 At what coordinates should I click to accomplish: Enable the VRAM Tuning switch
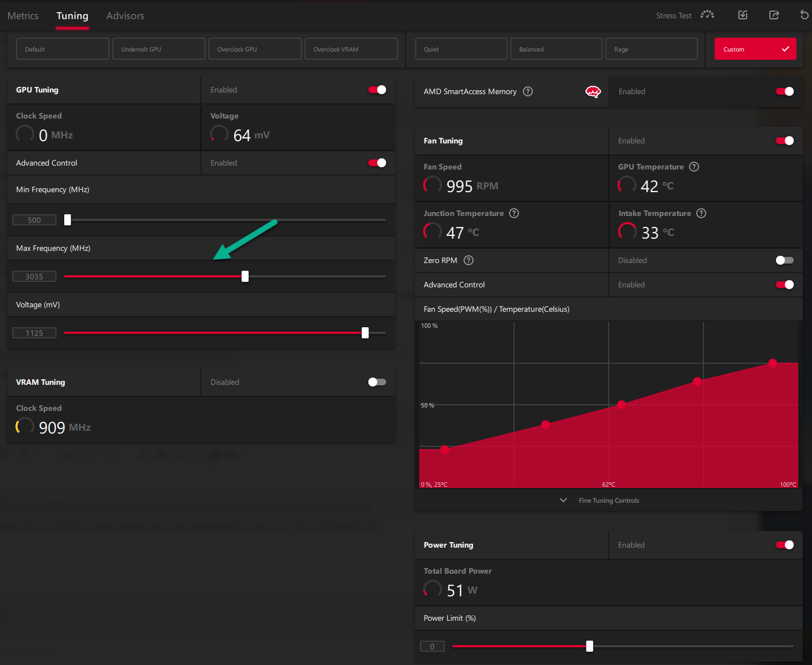pyautogui.click(x=377, y=382)
